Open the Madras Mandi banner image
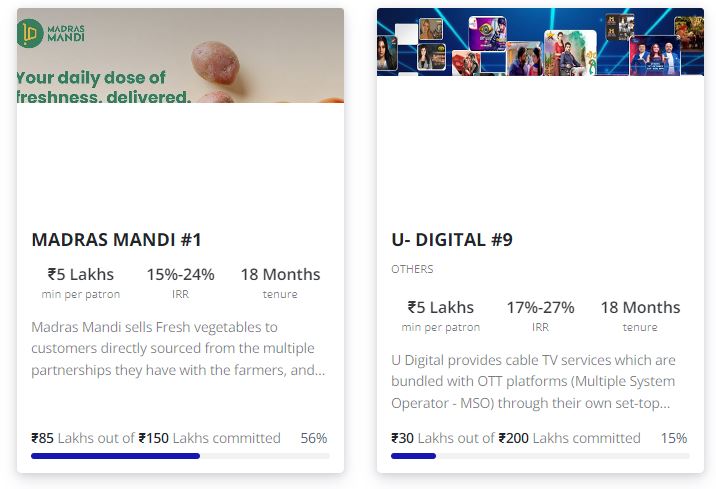 tap(180, 56)
